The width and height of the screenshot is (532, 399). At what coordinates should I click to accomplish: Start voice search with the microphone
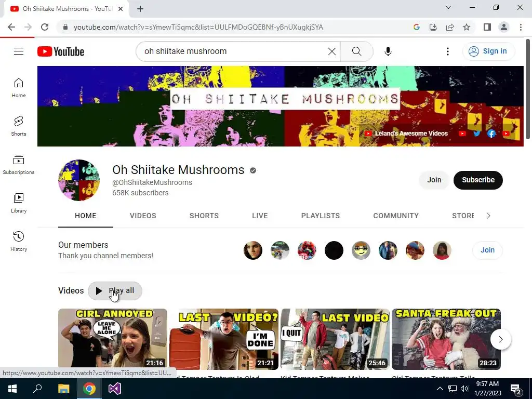pos(388,51)
